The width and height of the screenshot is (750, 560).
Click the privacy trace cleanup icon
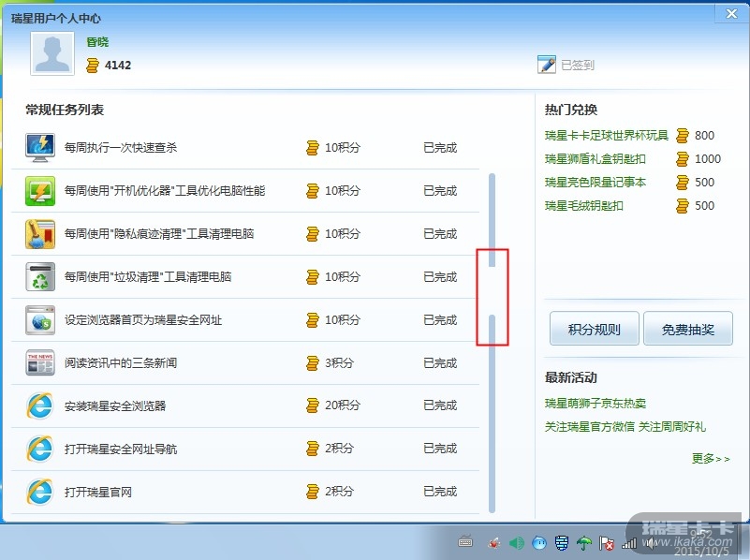[40, 234]
